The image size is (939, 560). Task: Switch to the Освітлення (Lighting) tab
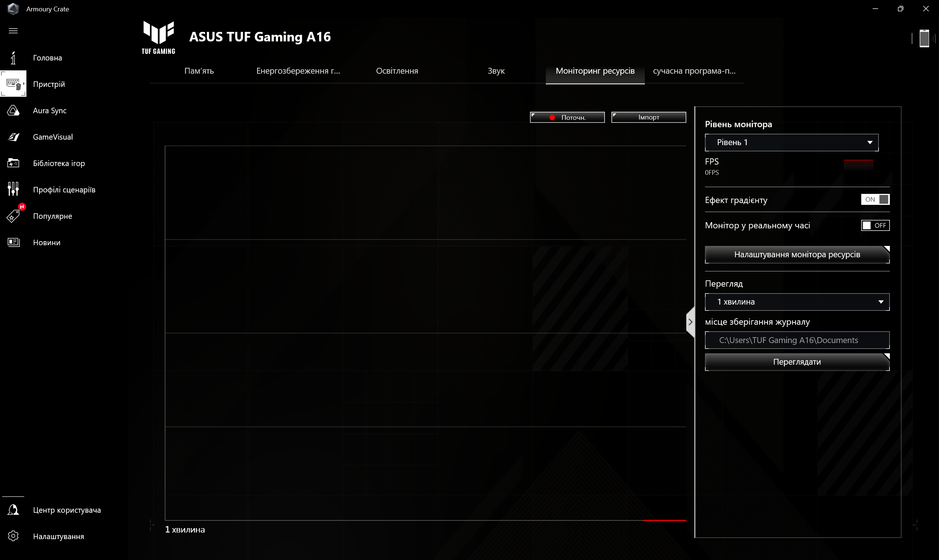397,71
